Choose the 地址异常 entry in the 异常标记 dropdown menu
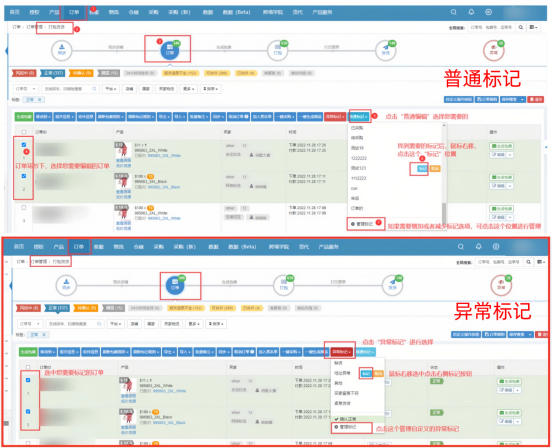 click(342, 373)
